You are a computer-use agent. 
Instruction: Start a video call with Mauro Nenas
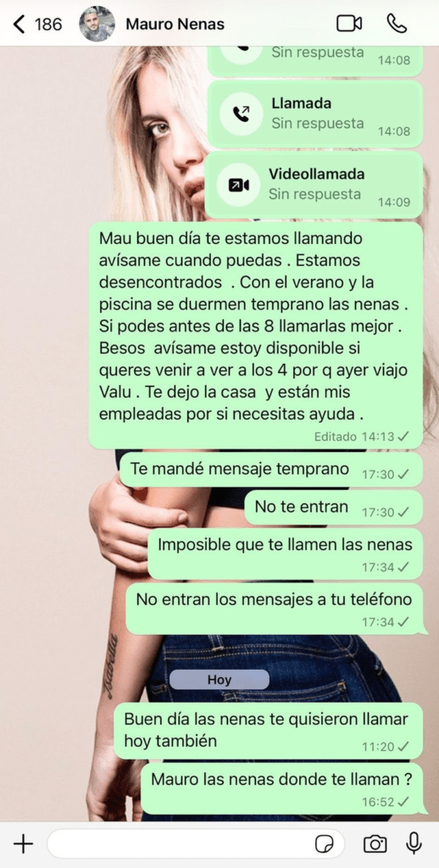click(349, 23)
